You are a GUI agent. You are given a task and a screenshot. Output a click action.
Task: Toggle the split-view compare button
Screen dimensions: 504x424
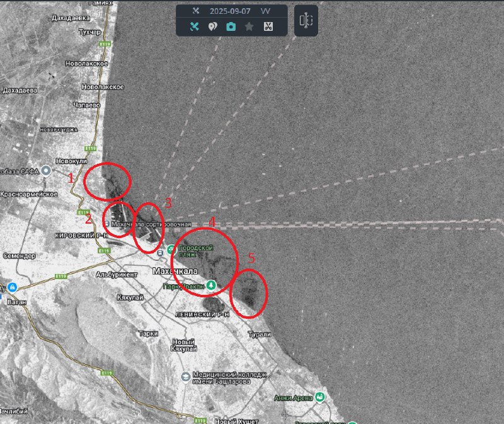pos(306,21)
